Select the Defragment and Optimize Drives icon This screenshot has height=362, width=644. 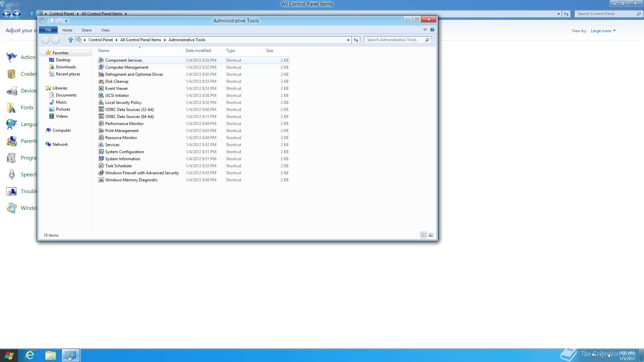pyautogui.click(x=101, y=74)
